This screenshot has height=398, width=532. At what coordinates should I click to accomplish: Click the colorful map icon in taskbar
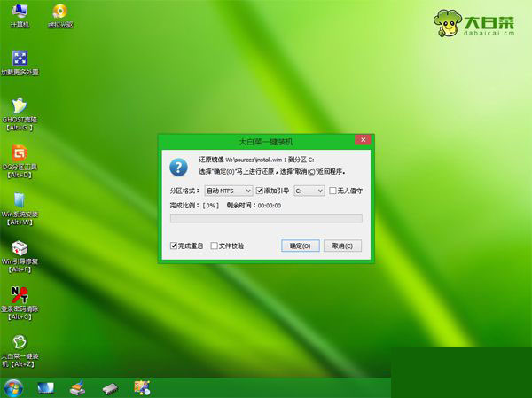142,388
